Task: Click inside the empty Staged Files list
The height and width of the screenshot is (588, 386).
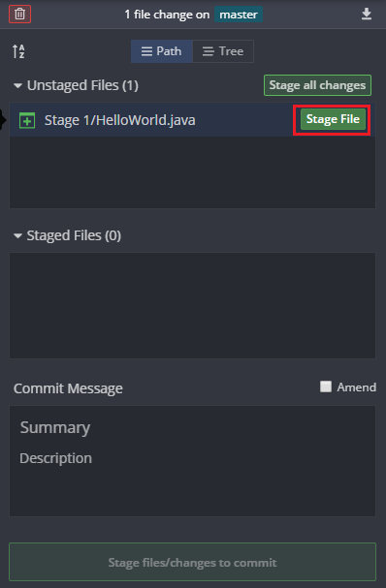Action: (x=192, y=305)
